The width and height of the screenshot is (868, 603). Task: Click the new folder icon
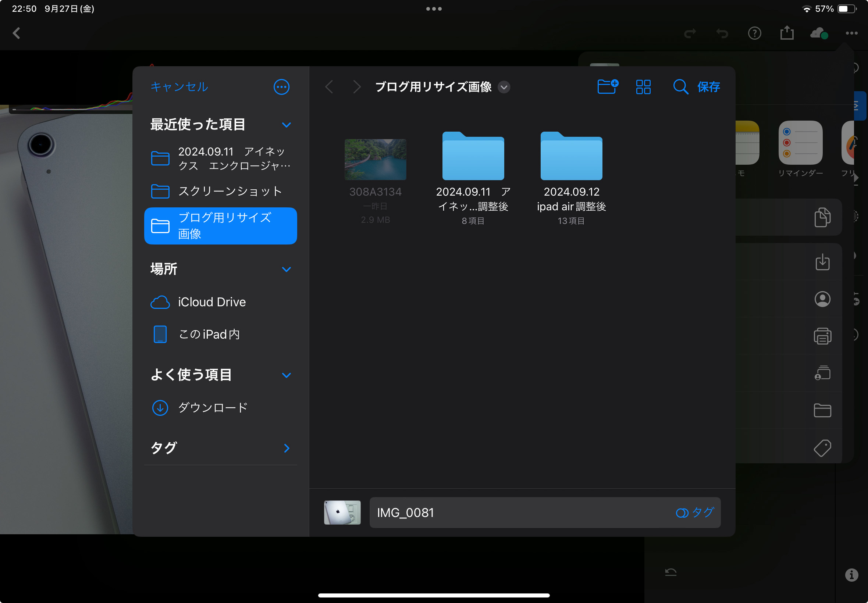tap(608, 86)
